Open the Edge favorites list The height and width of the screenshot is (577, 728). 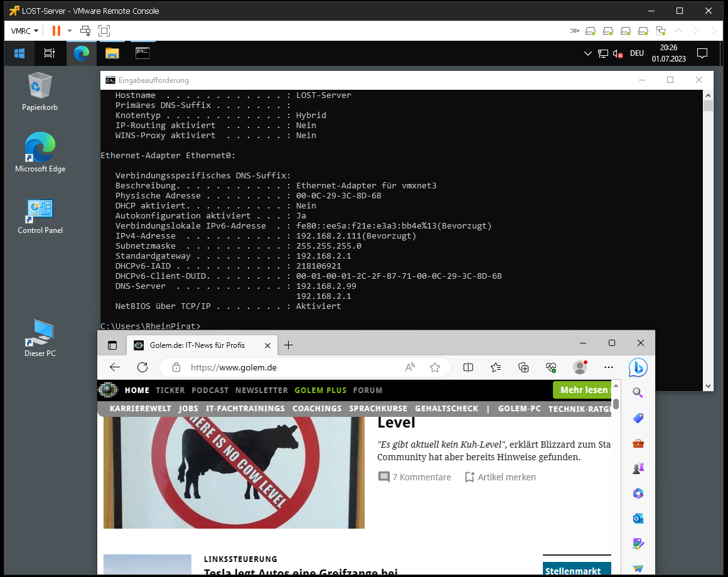[496, 367]
